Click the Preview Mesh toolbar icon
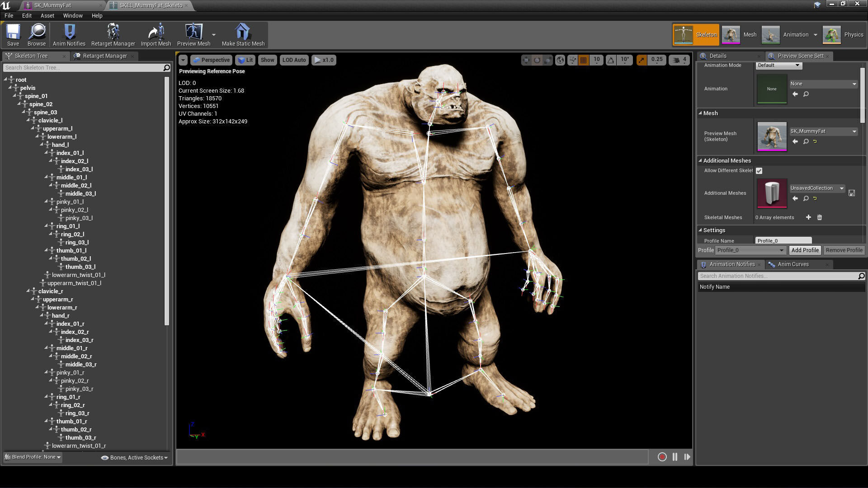 (x=193, y=32)
